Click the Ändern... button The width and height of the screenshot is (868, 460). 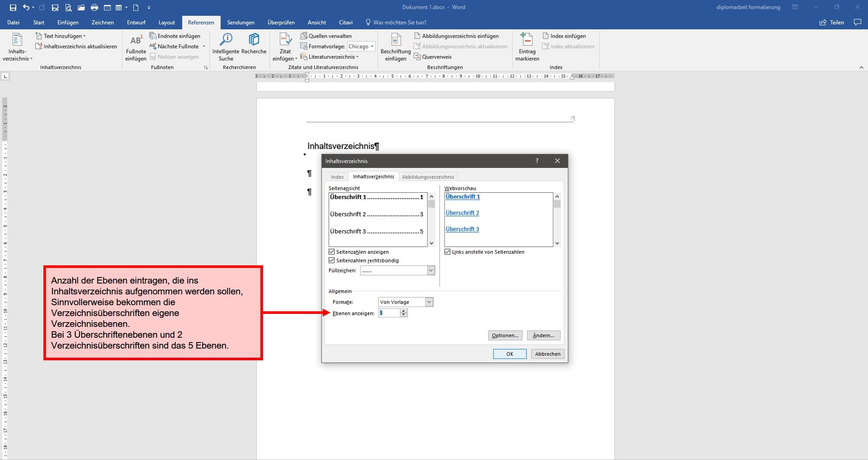(x=544, y=336)
